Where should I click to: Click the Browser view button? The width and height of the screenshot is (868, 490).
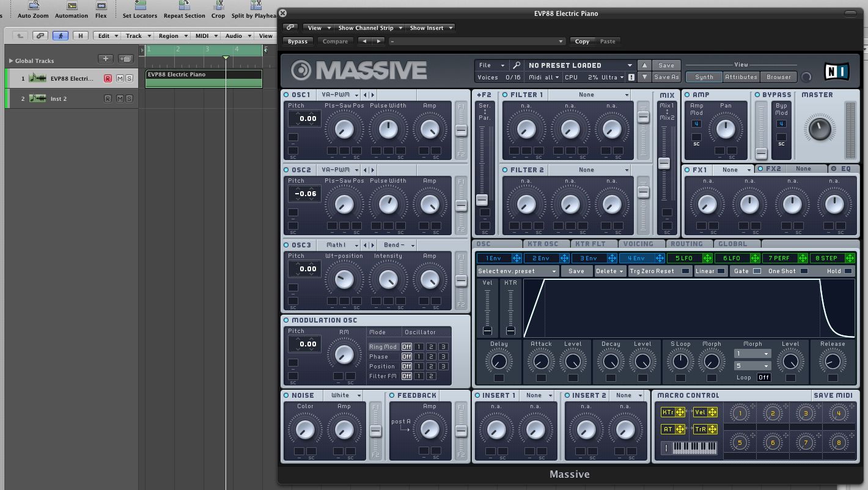[x=778, y=77]
